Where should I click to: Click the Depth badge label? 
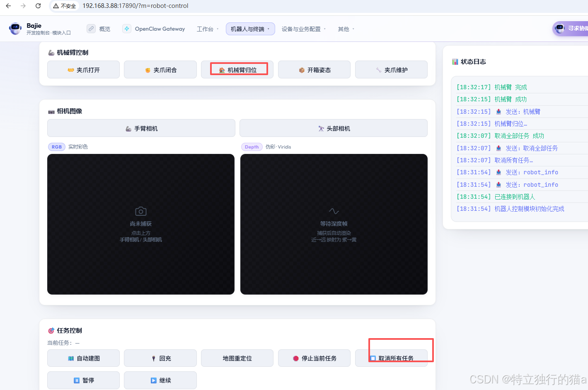click(x=252, y=147)
